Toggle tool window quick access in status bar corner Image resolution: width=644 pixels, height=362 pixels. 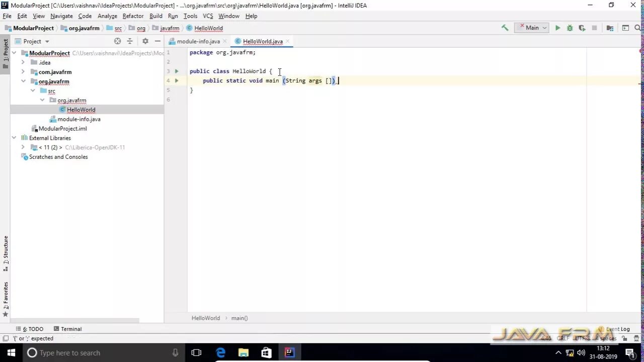(x=6, y=338)
